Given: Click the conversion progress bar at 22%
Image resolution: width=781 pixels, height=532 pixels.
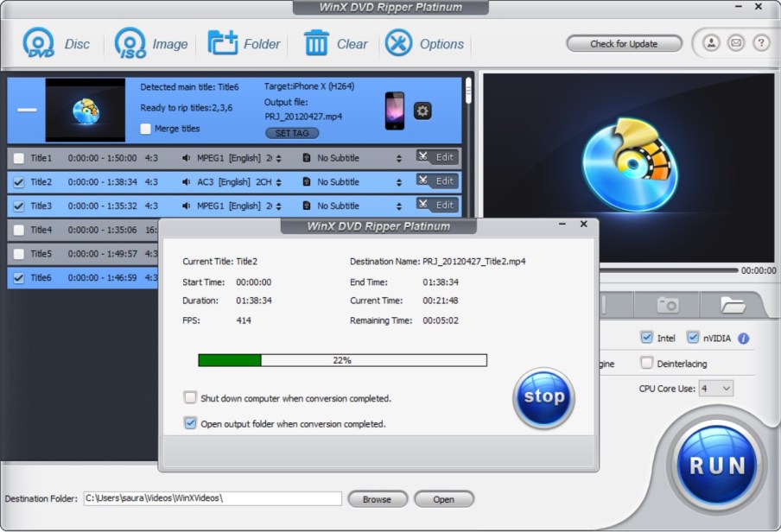Looking at the screenshot, I should click(x=342, y=360).
